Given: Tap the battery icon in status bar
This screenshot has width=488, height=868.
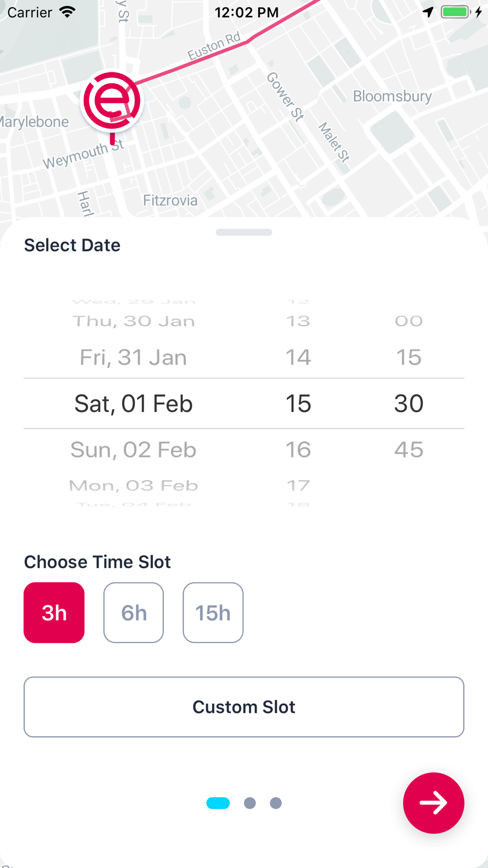Looking at the screenshot, I should pos(456,12).
